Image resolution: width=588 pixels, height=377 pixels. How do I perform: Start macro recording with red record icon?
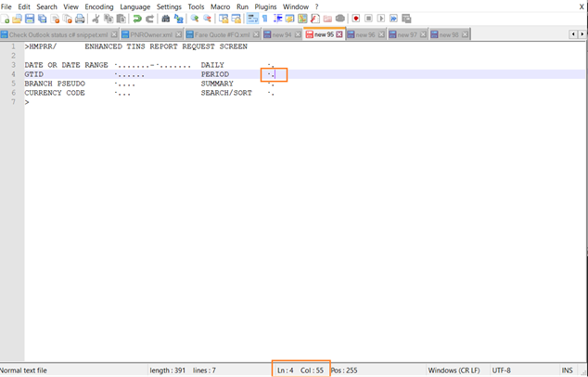355,19
